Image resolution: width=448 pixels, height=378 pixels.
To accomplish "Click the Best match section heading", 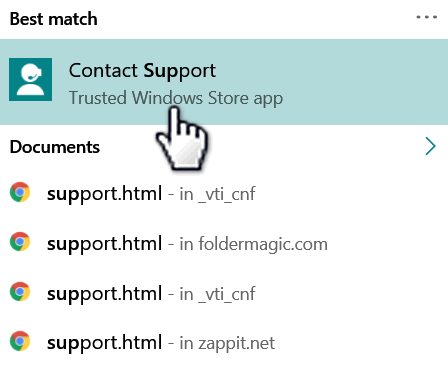I will [x=54, y=19].
